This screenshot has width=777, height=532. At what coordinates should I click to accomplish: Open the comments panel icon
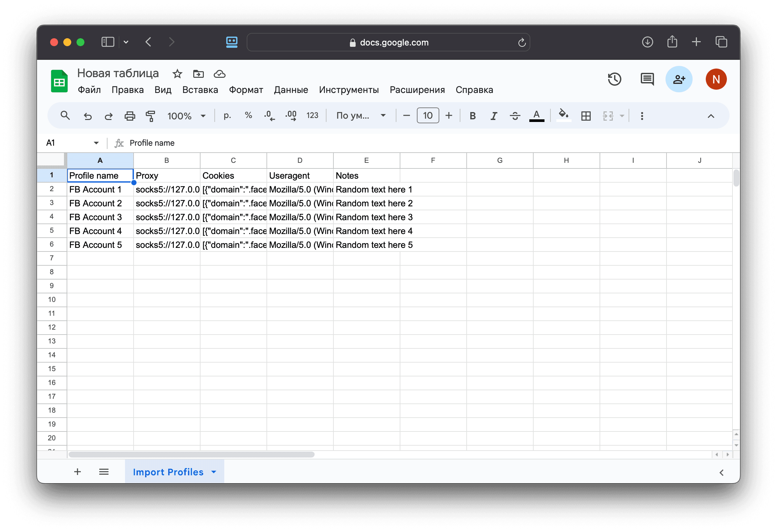coord(647,79)
